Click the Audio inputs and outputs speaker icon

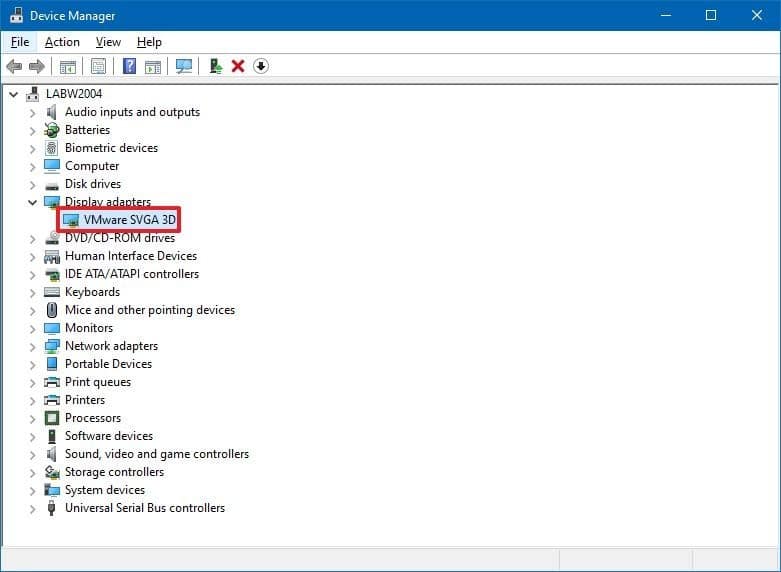(51, 112)
